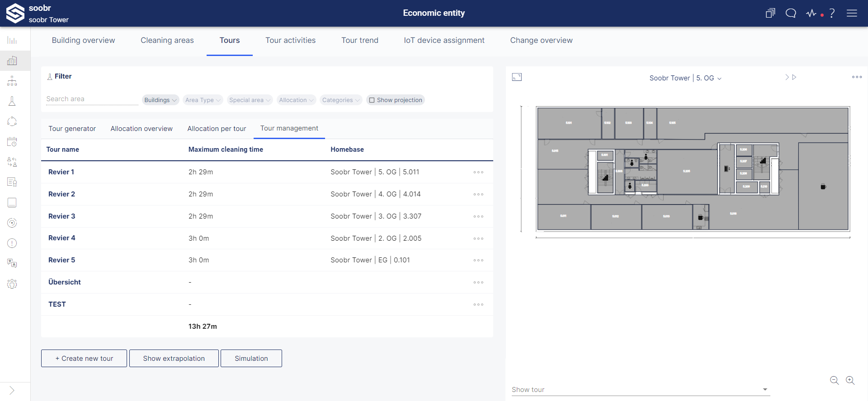Viewport: 868px width, 401px height.
Task: Open the chat bubble icon in header
Action: point(791,13)
